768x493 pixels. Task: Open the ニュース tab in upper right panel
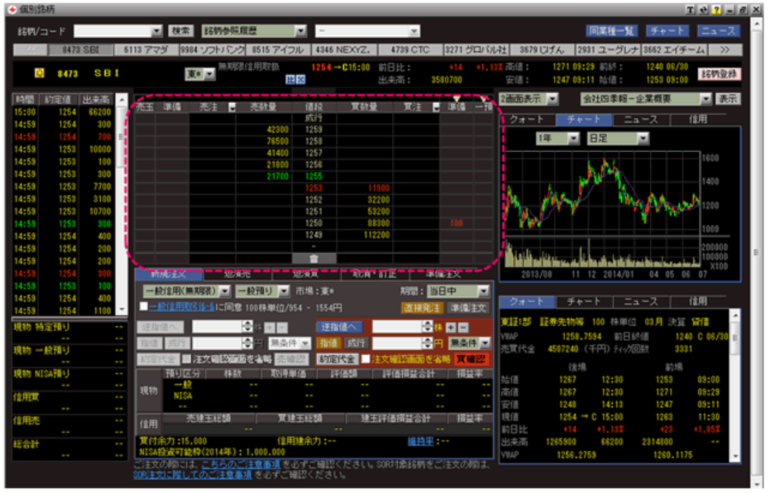click(x=641, y=119)
